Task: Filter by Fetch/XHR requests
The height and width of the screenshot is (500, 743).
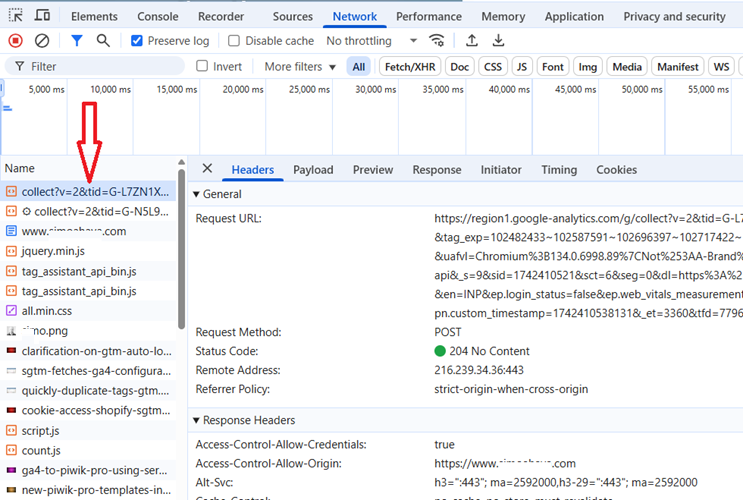Action: coord(410,67)
